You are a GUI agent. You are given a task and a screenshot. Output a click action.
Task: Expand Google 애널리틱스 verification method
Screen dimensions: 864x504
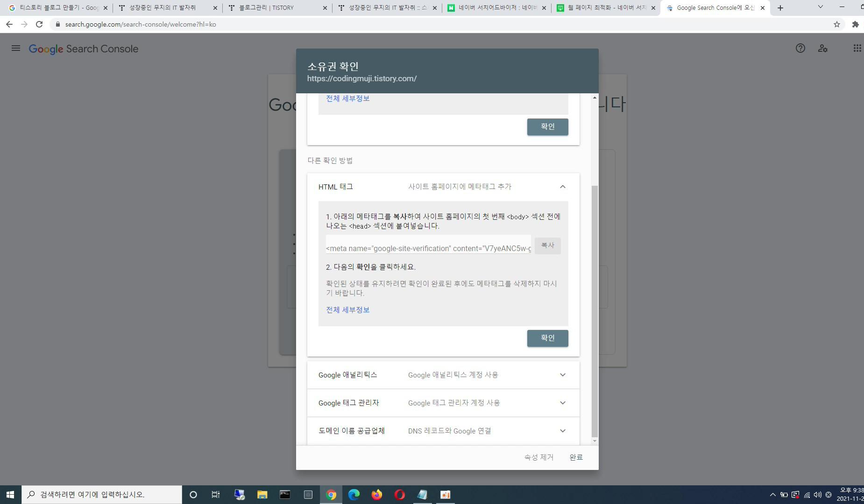(443, 375)
